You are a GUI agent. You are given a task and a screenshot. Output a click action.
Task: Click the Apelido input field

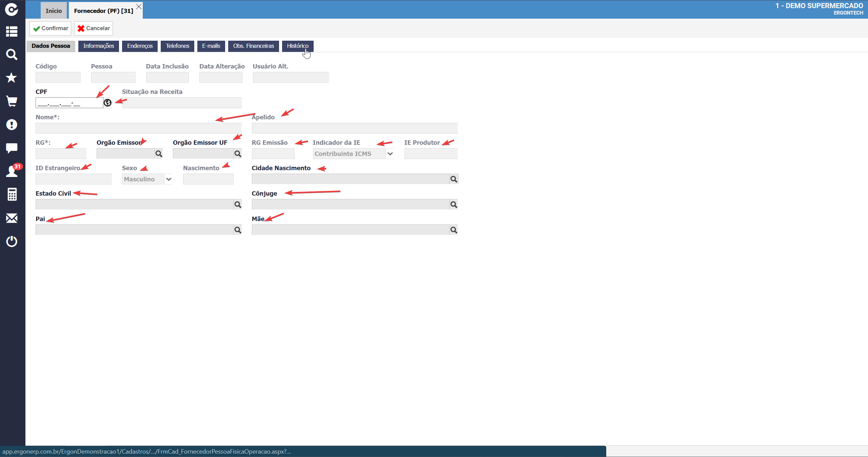click(x=355, y=128)
